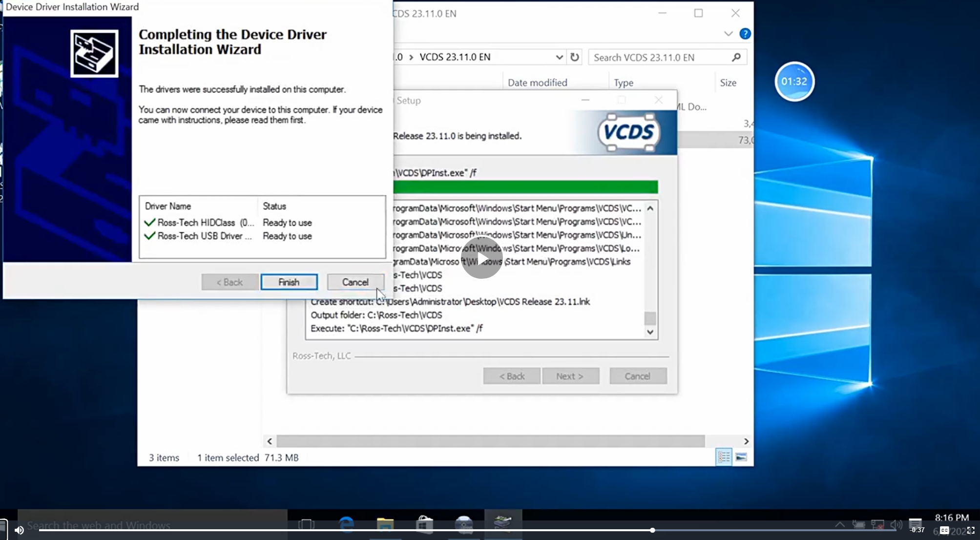Click the setup log scrollbar thumb

tap(650, 318)
